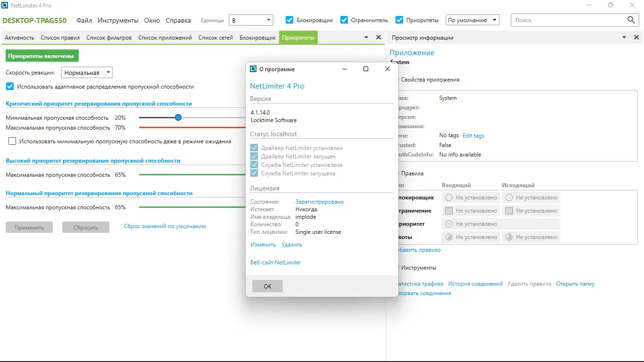Set the outgoing Блокировщик rule
The height and width of the screenshot is (362, 644).
pyautogui.click(x=531, y=197)
